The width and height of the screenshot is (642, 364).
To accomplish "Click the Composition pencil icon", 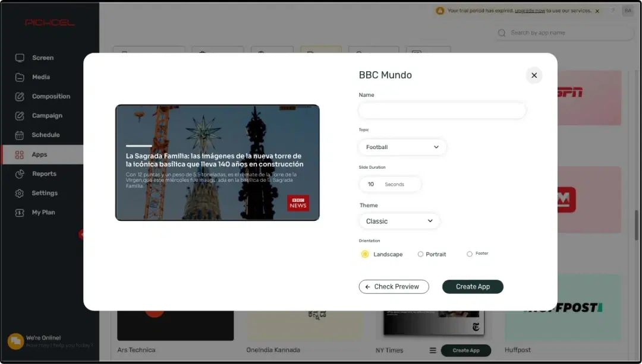I will (20, 96).
